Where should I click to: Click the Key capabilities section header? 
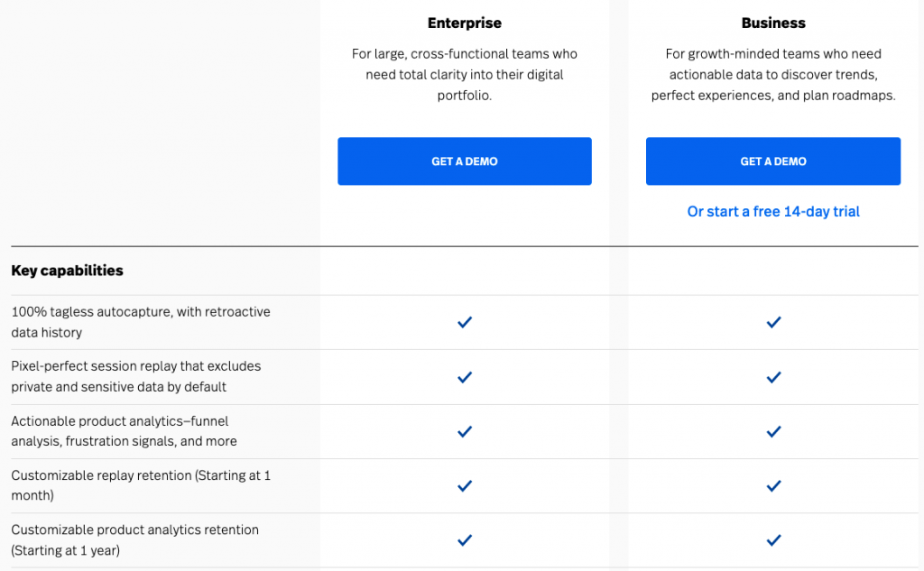tap(68, 271)
